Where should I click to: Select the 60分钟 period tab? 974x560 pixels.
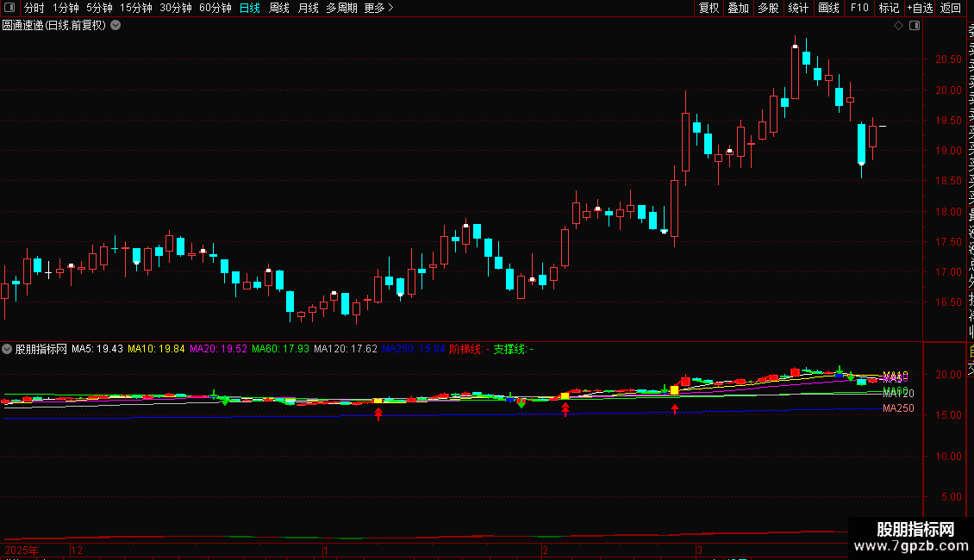click(x=215, y=8)
